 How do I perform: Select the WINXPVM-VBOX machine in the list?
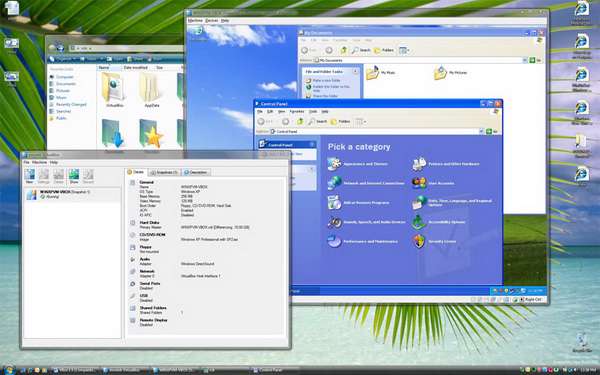(x=72, y=194)
